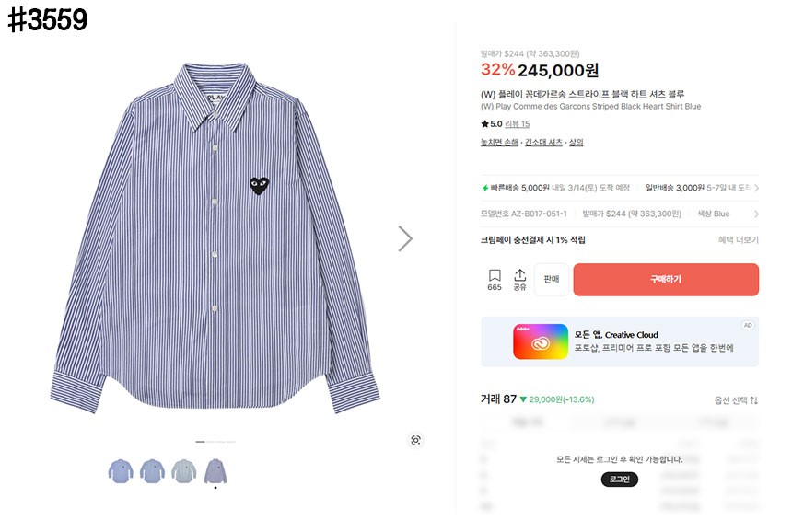Click the AD badge on the banner
Screen dimensions: 792x532
pyautogui.click(x=748, y=326)
